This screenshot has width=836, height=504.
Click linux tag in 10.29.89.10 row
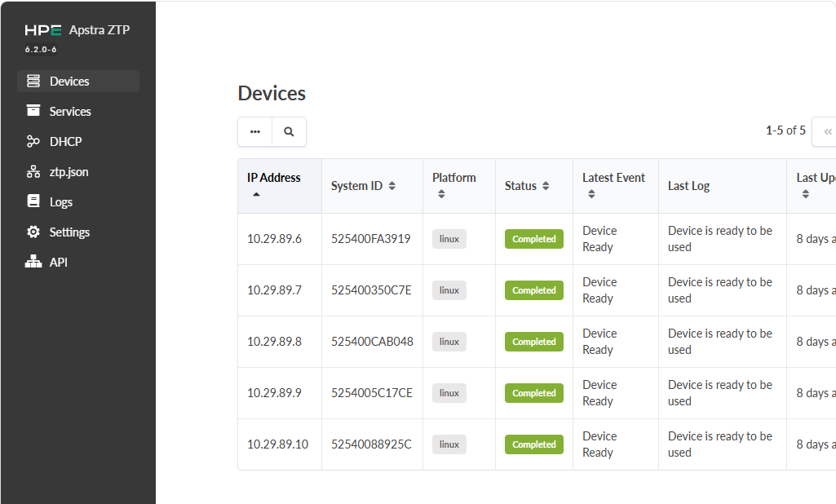[x=449, y=444]
